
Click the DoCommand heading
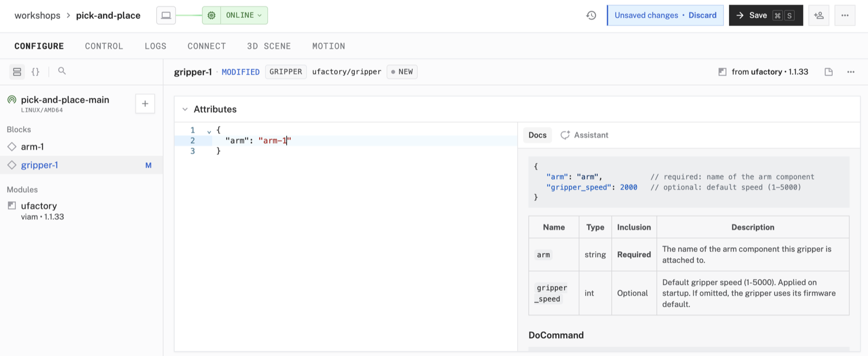556,335
